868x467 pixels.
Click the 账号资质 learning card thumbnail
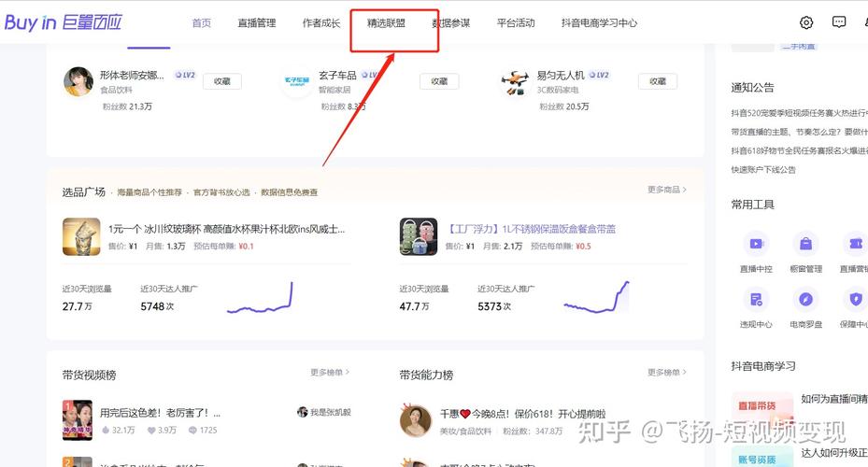762,457
